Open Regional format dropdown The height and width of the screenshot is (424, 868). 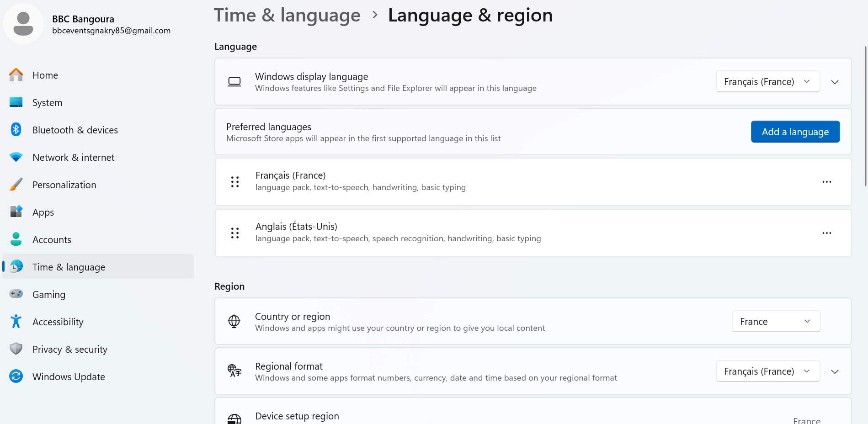coord(767,371)
